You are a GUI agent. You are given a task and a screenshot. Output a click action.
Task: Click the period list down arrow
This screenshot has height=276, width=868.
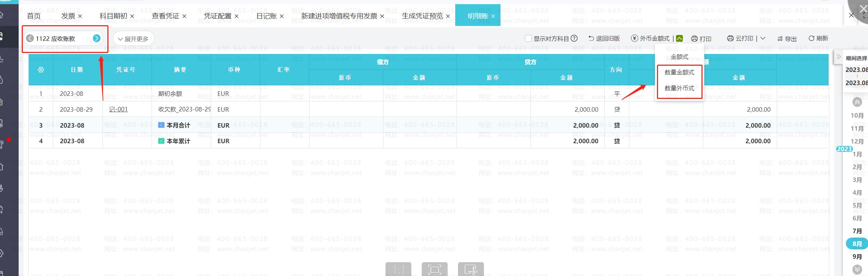[x=857, y=269]
